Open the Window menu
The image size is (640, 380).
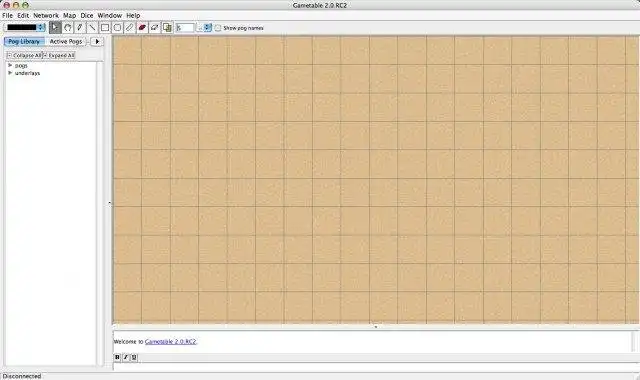click(x=109, y=16)
